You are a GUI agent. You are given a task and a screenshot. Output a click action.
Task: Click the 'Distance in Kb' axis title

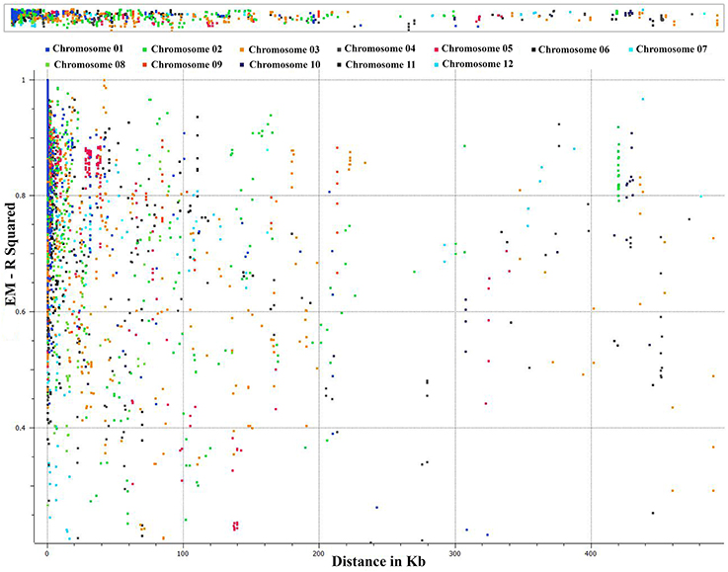tap(378, 562)
